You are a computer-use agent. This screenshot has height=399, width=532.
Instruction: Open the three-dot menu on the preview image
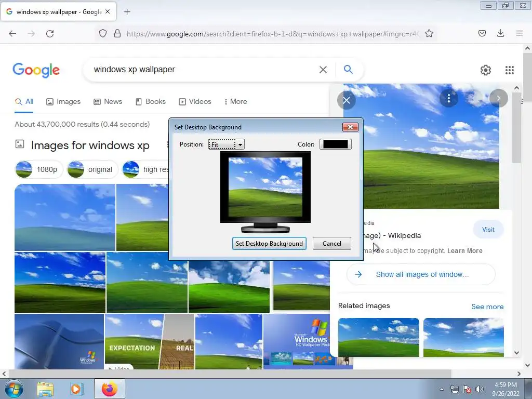(x=448, y=98)
